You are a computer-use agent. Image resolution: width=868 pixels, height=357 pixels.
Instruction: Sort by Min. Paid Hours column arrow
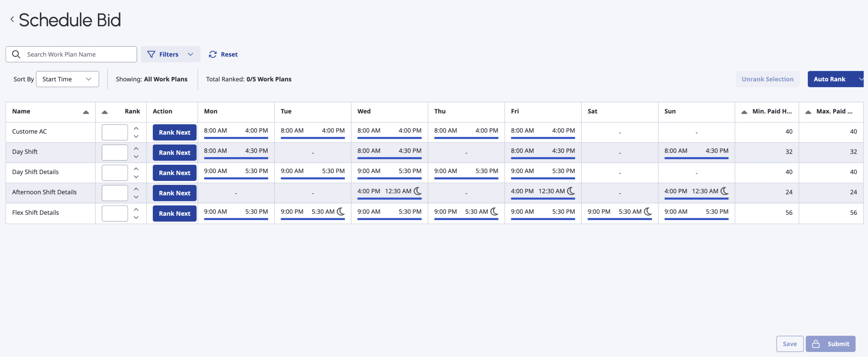(744, 112)
